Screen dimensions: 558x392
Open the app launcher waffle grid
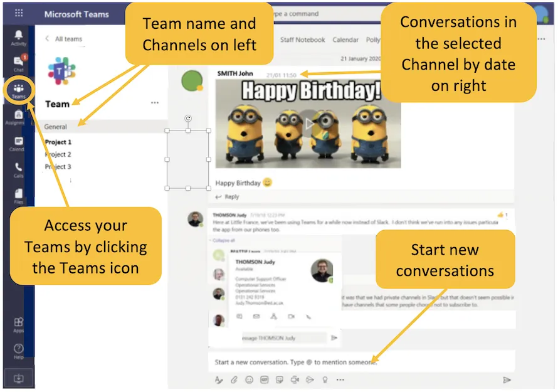(19, 13)
